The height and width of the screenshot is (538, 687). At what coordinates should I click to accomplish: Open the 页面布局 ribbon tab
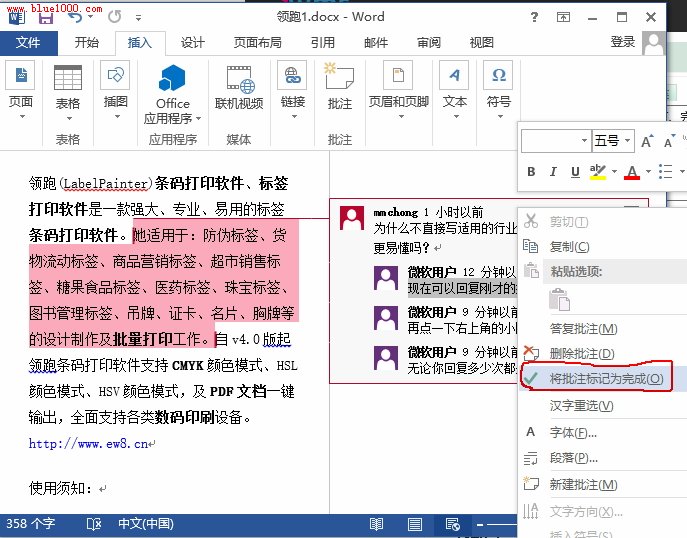pyautogui.click(x=259, y=42)
